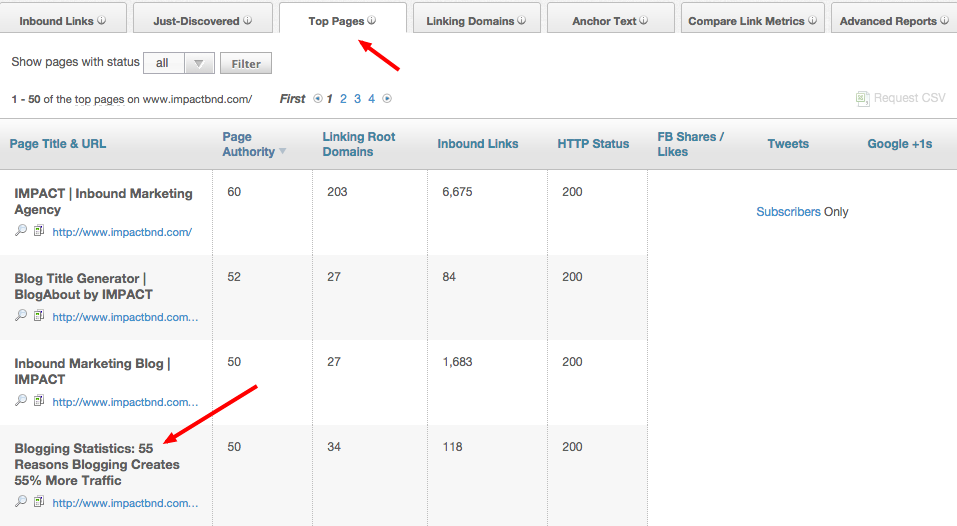Click inbound links value 1,683
957x526 pixels.
[x=457, y=362]
